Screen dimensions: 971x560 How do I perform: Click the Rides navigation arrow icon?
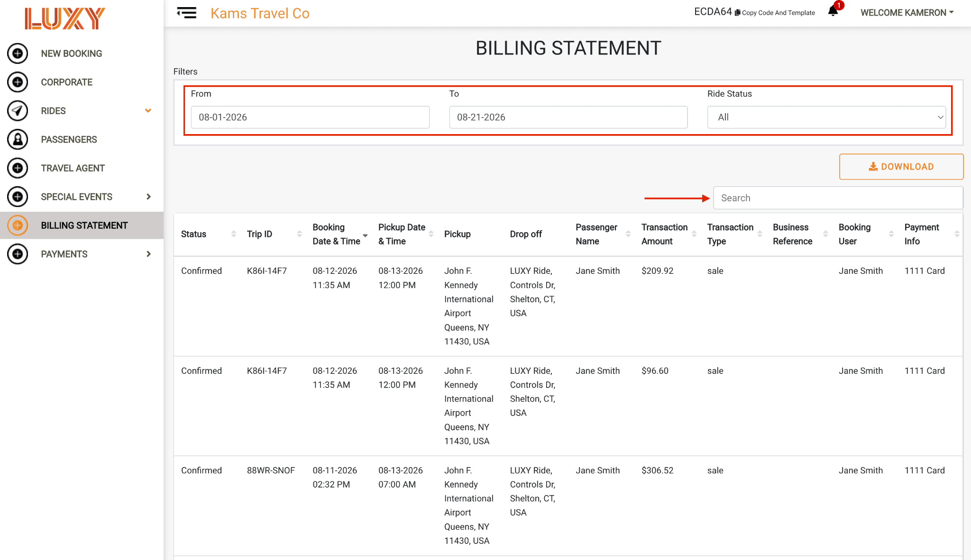tap(18, 111)
